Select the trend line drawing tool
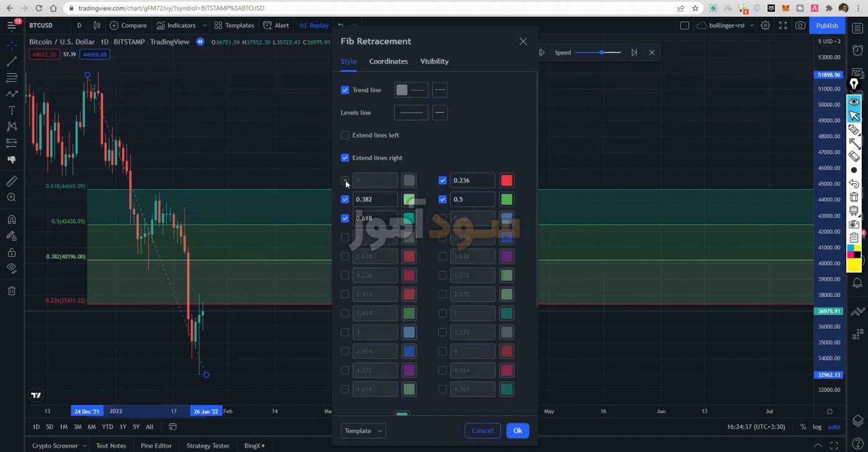The image size is (868, 452). [x=12, y=61]
